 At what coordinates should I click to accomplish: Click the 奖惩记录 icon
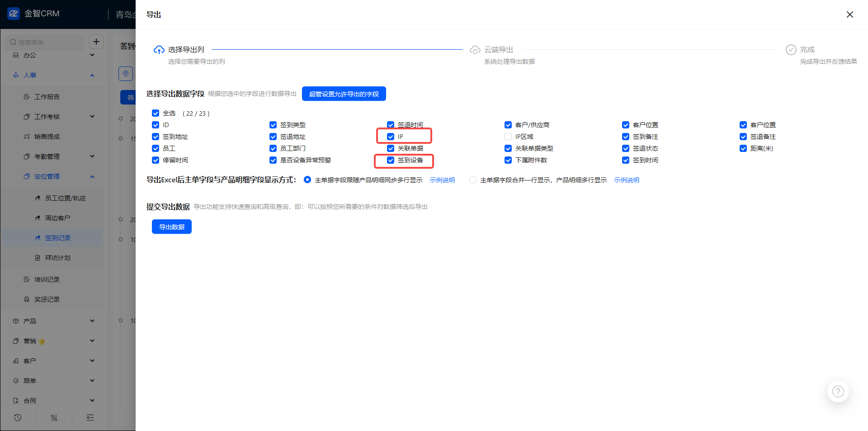click(27, 299)
